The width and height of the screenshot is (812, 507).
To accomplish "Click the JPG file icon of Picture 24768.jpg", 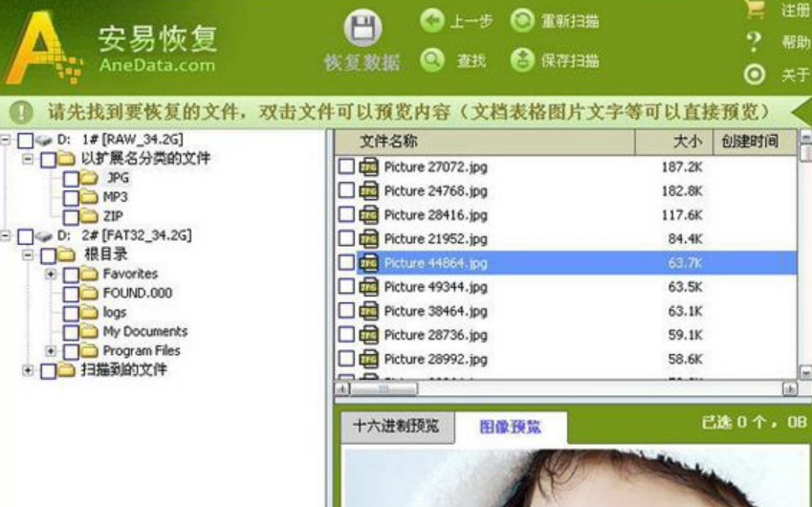I will coord(369,190).
